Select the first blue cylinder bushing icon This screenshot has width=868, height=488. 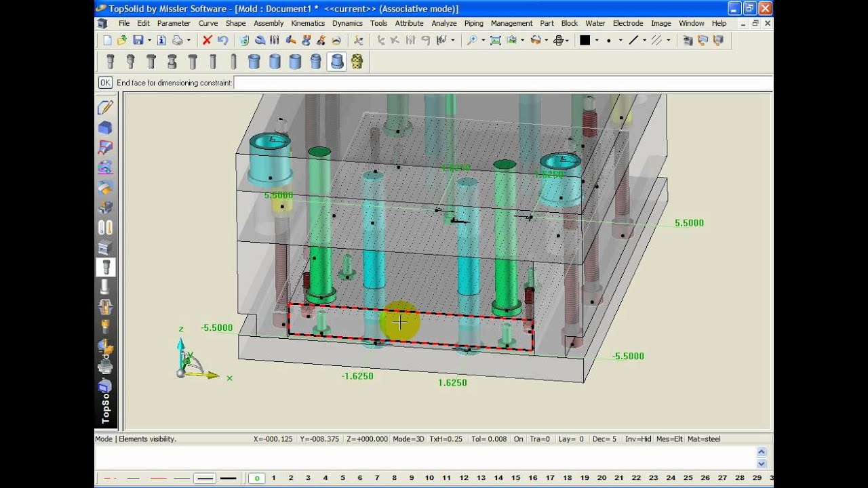point(254,62)
